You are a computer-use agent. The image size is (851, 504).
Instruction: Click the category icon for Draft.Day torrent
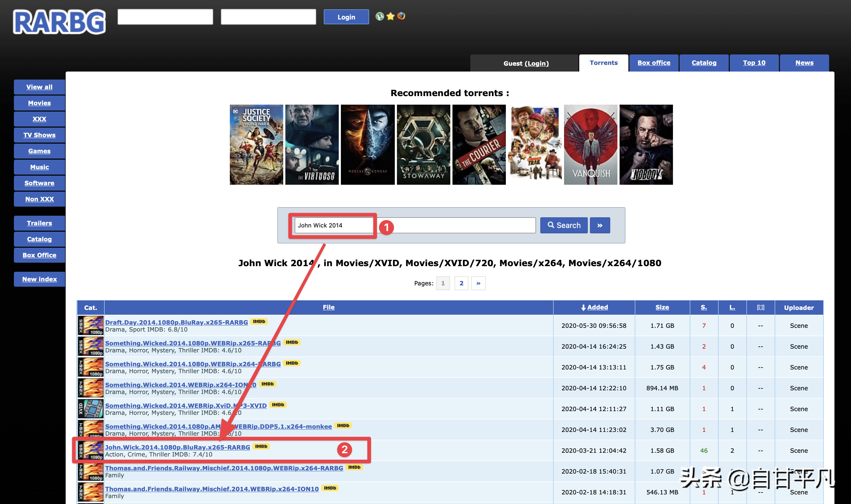pyautogui.click(x=91, y=325)
